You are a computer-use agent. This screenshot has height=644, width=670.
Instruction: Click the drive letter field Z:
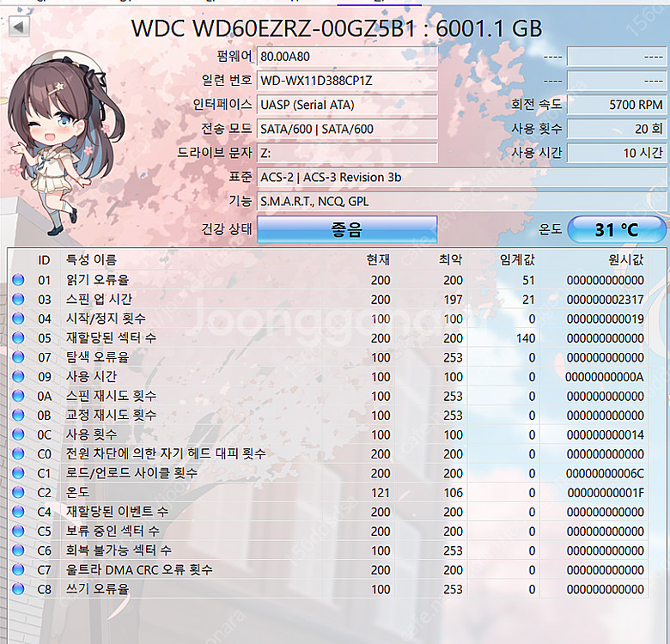coord(347,153)
